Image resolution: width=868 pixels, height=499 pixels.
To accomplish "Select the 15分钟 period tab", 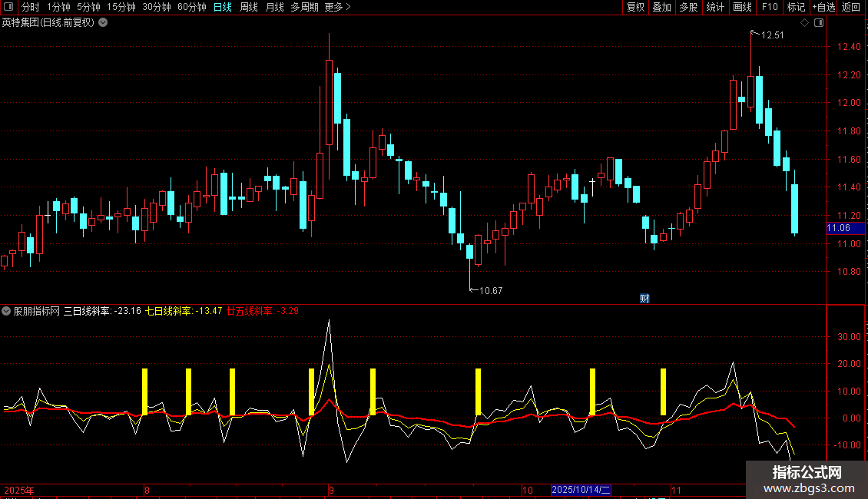I will [x=121, y=7].
